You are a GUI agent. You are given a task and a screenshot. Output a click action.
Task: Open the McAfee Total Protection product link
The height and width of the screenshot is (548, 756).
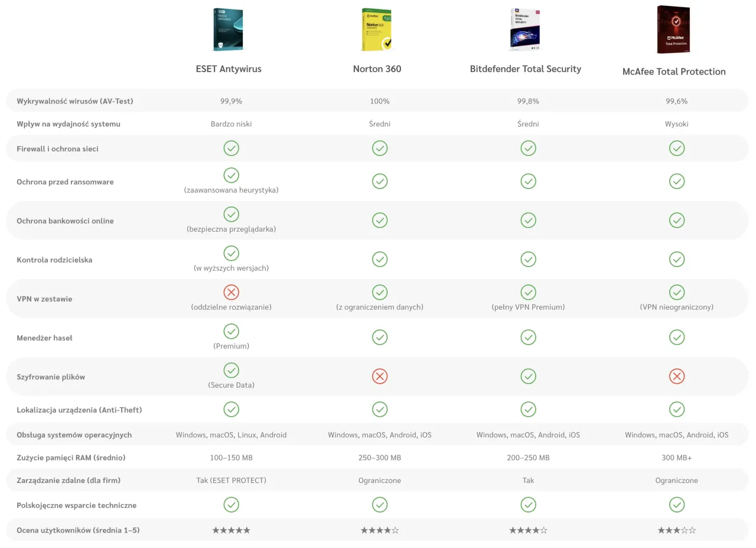(674, 71)
